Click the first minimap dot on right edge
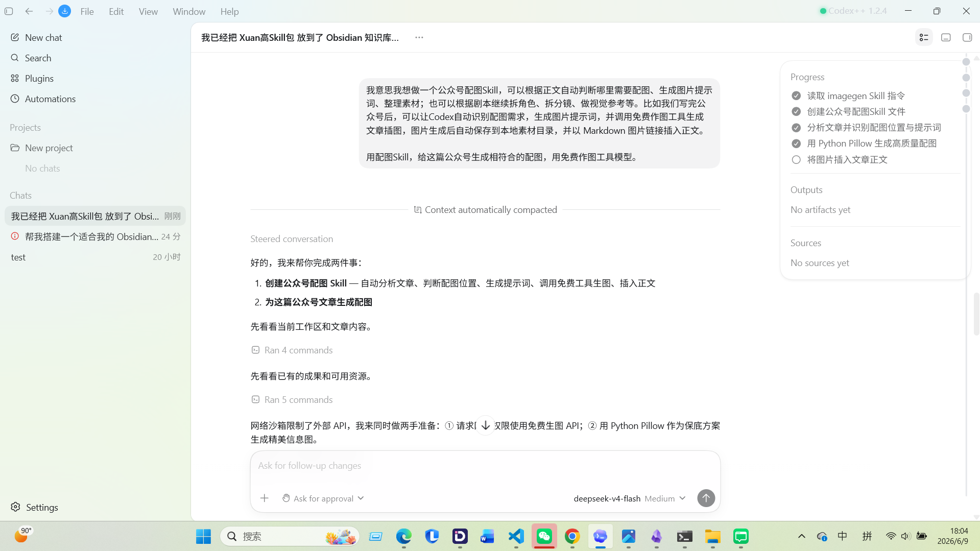The image size is (980, 551). 966,62
